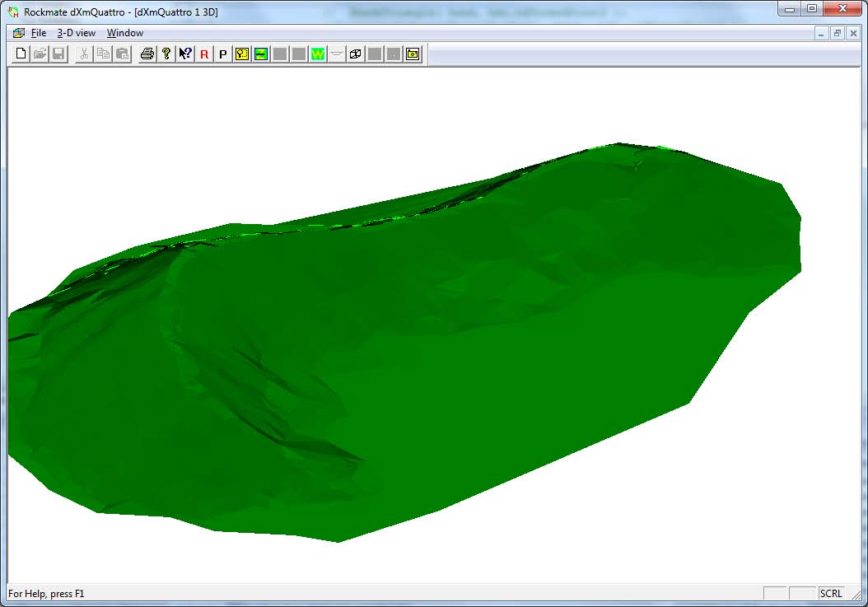Viewport: 868px width, 607px height.
Task: Click the green W toolbar button
Action: (317, 54)
